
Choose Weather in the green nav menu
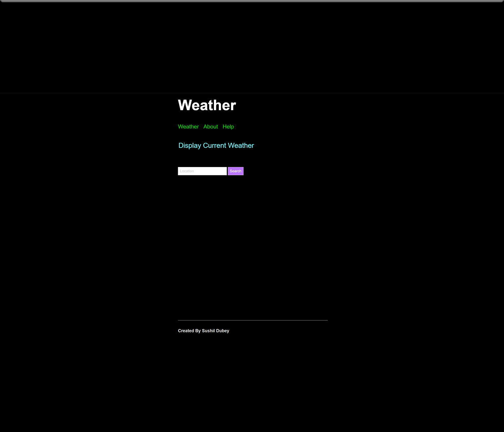[188, 127]
